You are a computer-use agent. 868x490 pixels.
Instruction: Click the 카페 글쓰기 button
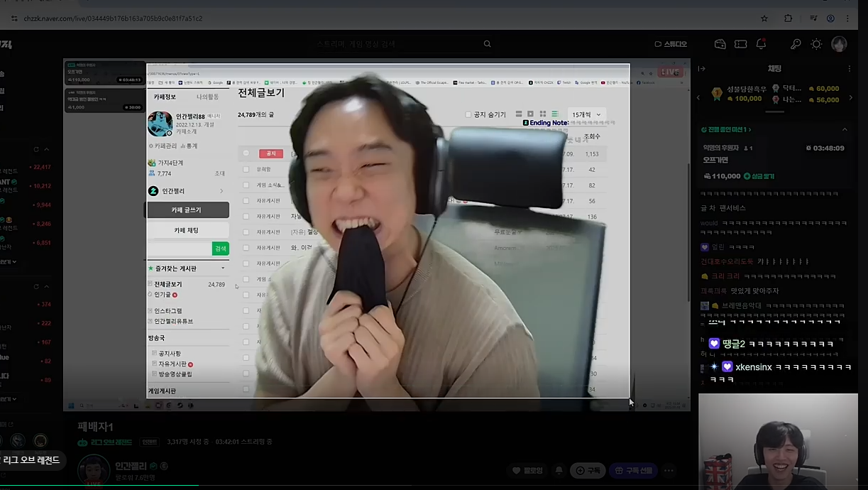click(x=187, y=210)
